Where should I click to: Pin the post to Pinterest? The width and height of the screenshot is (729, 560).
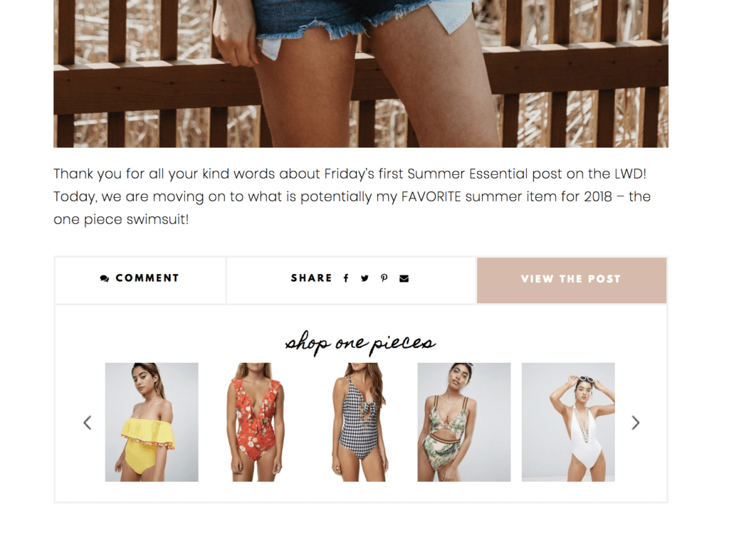point(384,278)
